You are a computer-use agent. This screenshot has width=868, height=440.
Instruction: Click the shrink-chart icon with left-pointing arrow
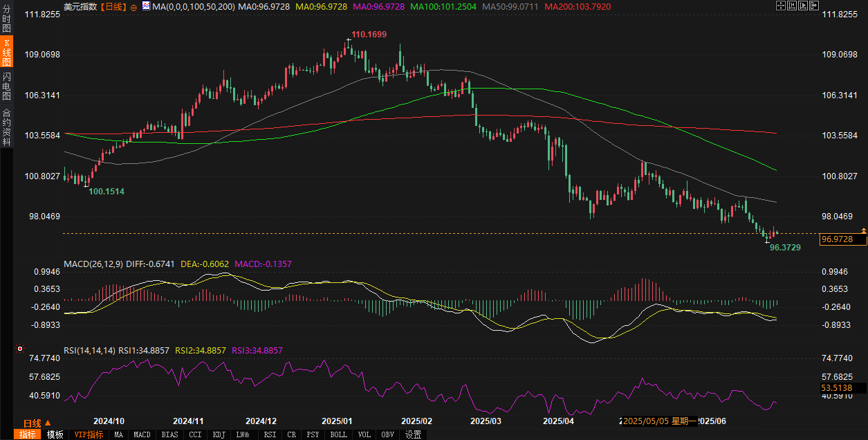click(x=792, y=6)
